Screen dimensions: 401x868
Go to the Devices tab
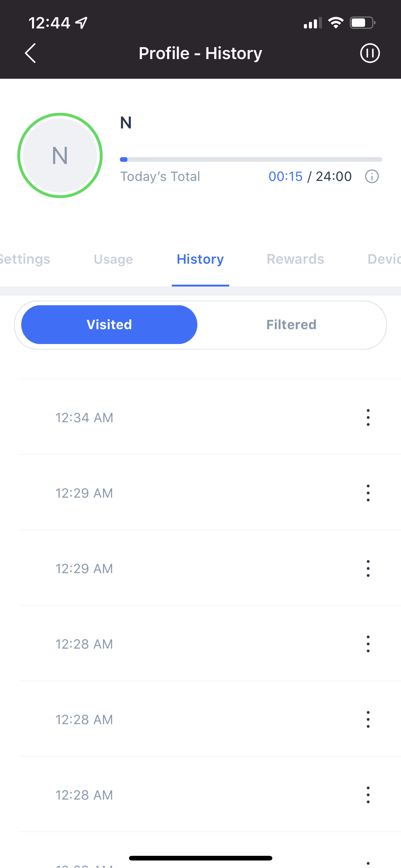384,259
